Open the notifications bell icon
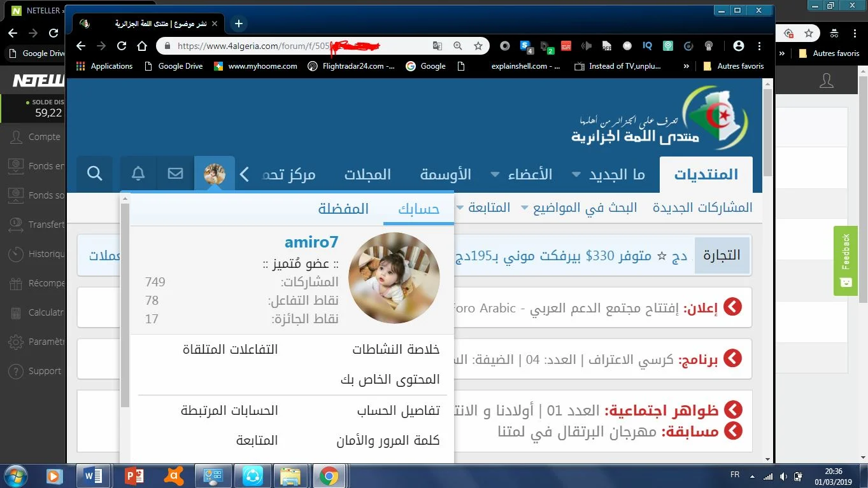868x488 pixels. tap(138, 174)
